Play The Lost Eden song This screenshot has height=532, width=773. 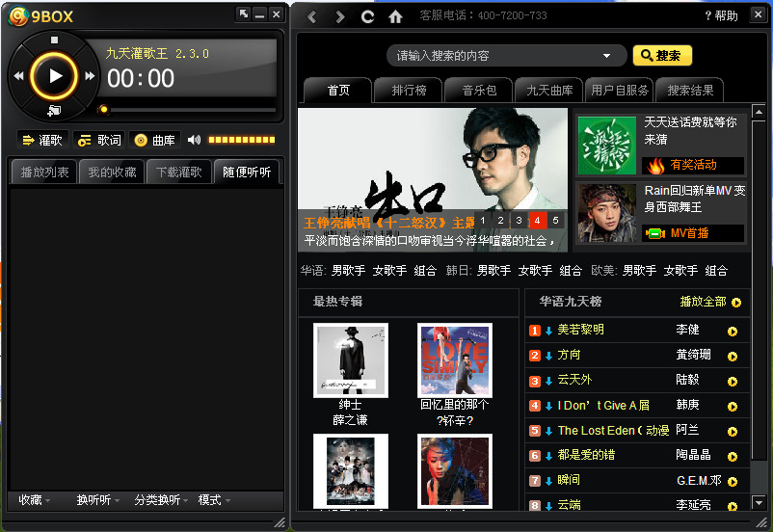(733, 432)
